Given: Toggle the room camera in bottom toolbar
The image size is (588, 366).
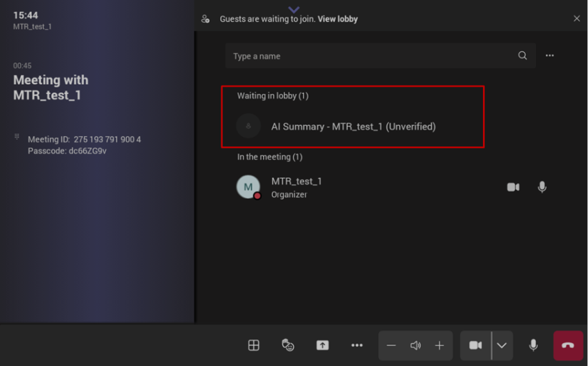Looking at the screenshot, I should (475, 345).
